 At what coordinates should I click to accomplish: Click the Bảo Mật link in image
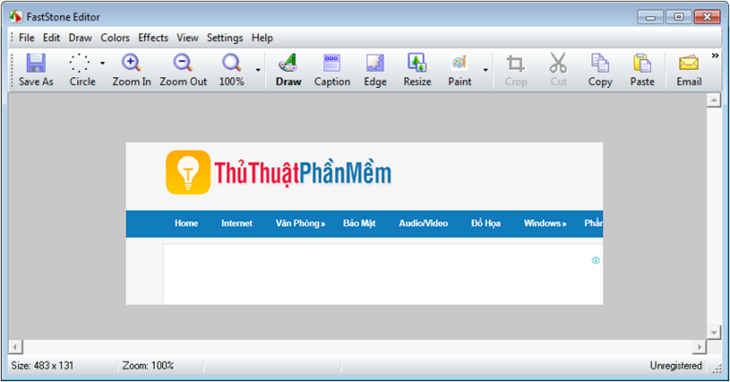pos(359,223)
